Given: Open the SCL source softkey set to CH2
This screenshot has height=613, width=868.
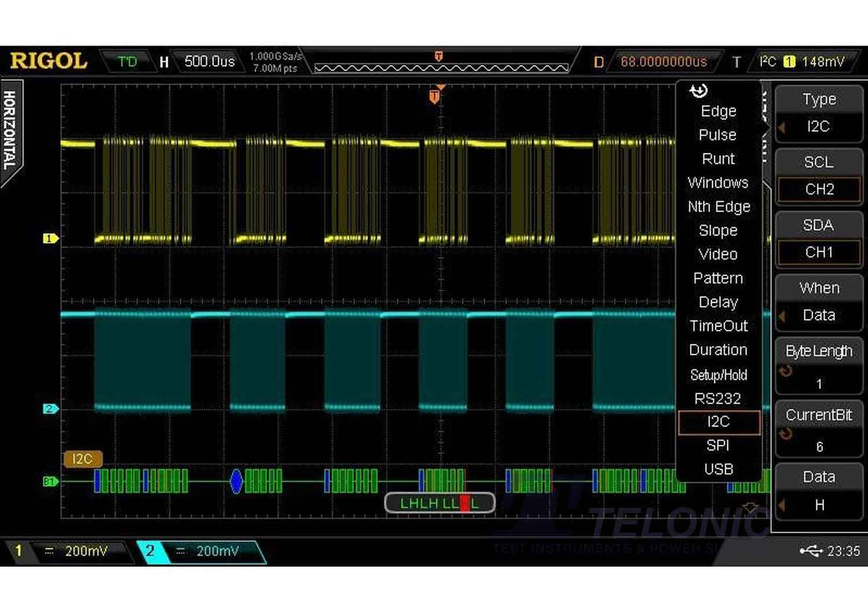Looking at the screenshot, I should 818,176.
